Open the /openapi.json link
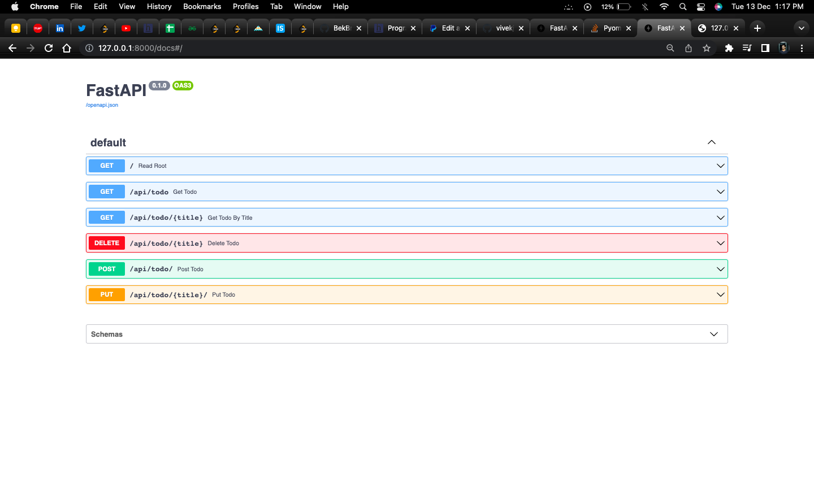 pyautogui.click(x=102, y=105)
